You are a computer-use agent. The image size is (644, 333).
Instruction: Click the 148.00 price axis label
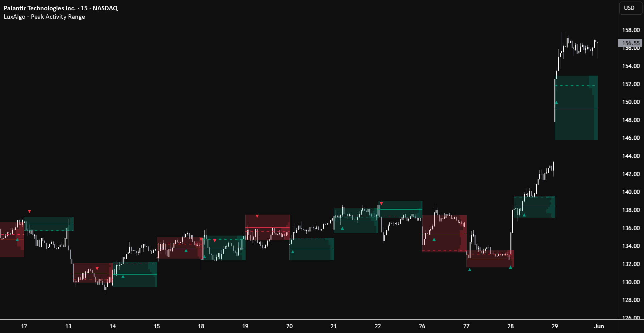coord(631,120)
